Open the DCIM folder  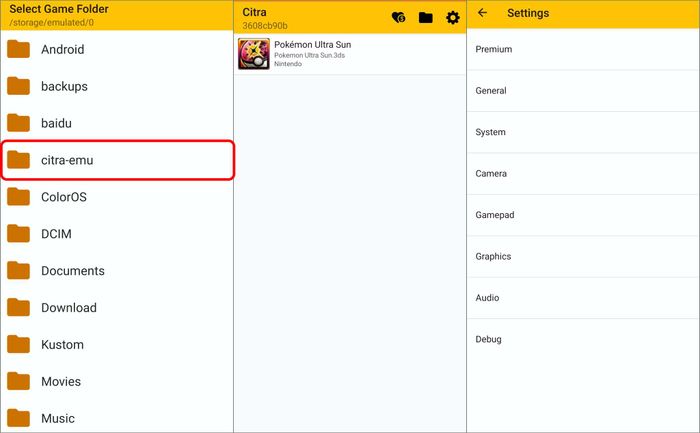coord(56,234)
